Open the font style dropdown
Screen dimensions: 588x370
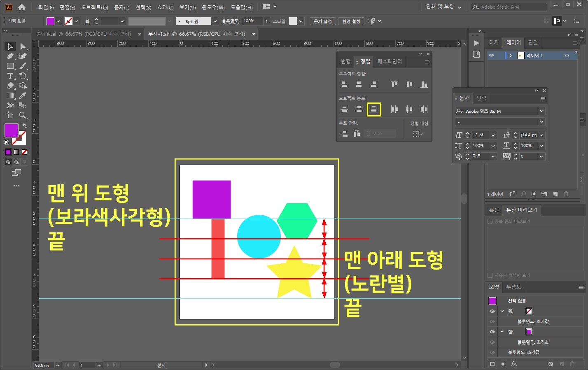541,122
